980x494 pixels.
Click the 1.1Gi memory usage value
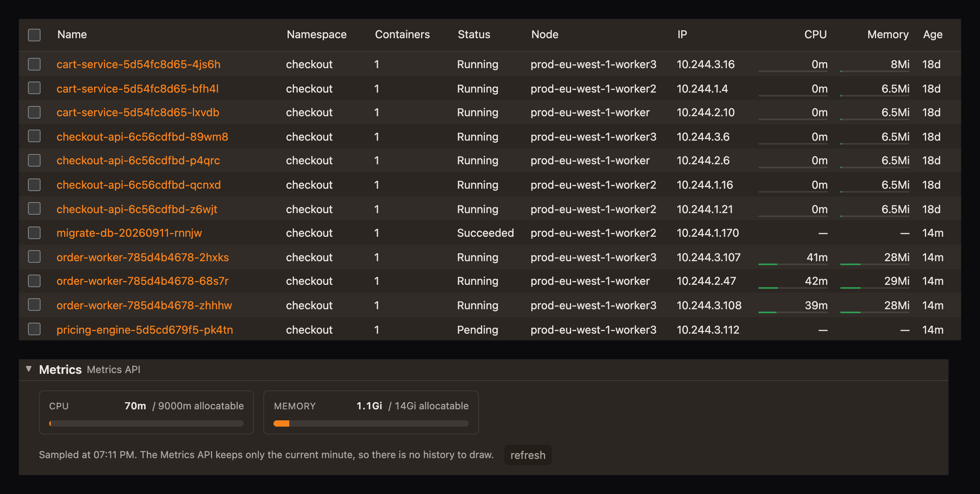pyautogui.click(x=369, y=406)
